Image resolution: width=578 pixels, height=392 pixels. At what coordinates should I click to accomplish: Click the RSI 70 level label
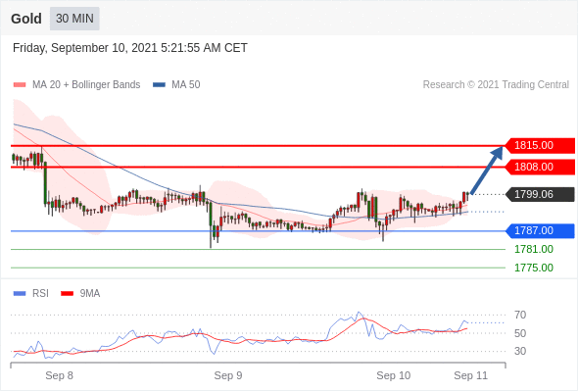[x=520, y=315]
